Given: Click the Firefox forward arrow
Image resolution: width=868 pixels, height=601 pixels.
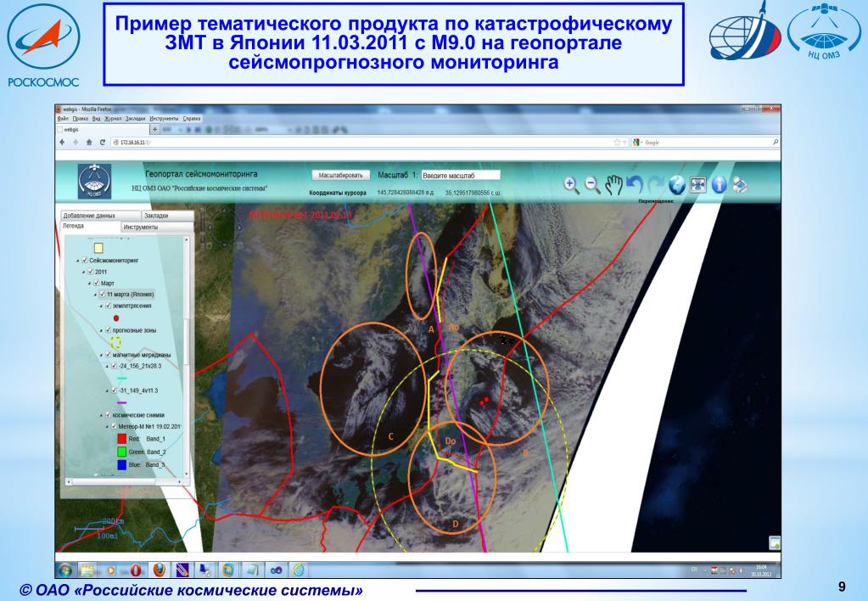Looking at the screenshot, I should coord(76,143).
